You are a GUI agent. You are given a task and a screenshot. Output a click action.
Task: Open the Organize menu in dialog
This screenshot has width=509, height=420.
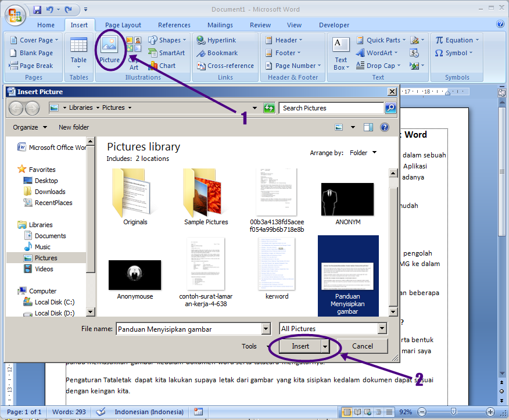click(30, 127)
